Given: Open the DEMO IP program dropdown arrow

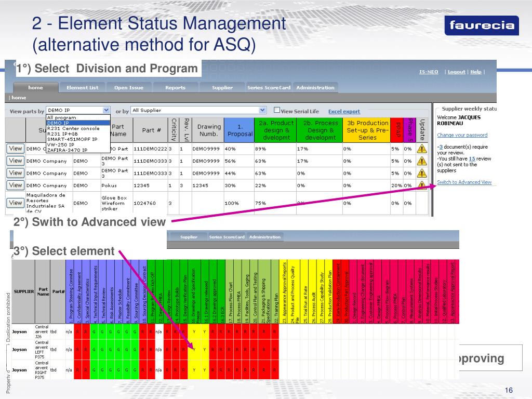Looking at the screenshot, I should [x=106, y=110].
